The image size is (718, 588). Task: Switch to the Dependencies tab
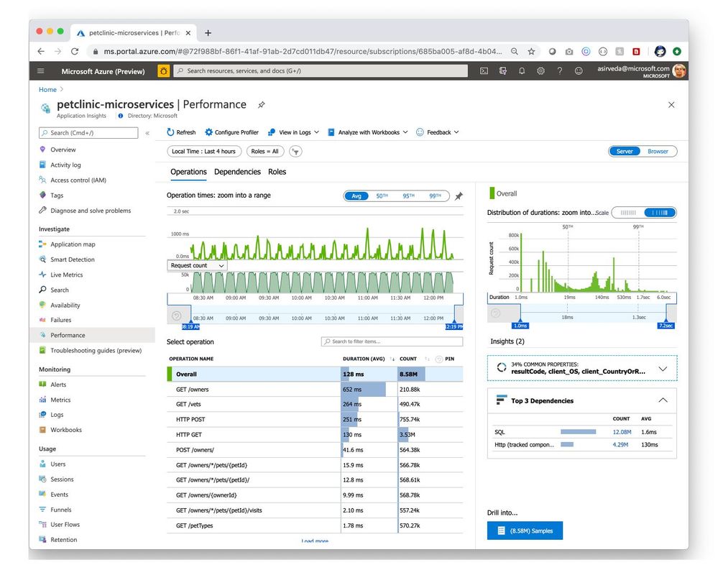[237, 172]
